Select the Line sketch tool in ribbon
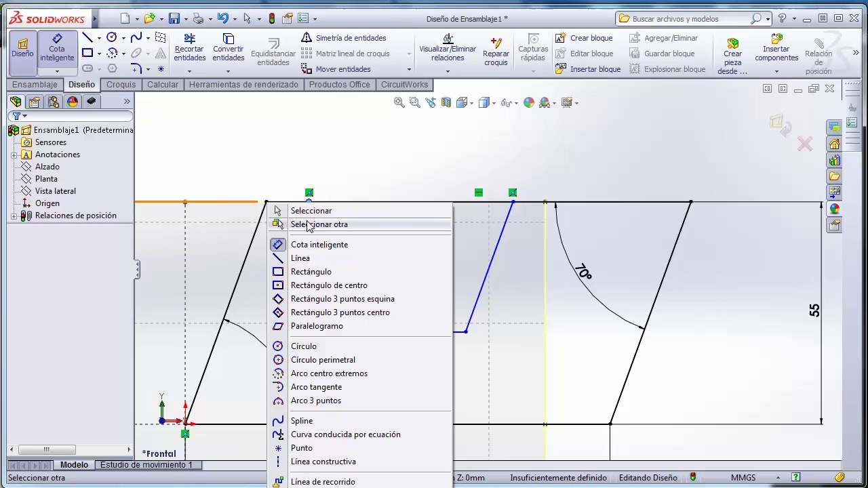This screenshot has width=868, height=488. coord(87,38)
